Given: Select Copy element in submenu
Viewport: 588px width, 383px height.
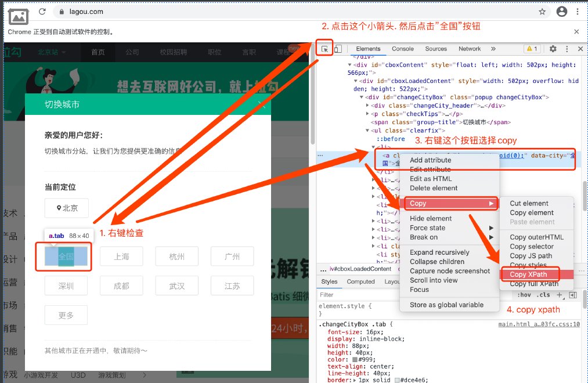Looking at the screenshot, I should coord(531,212).
